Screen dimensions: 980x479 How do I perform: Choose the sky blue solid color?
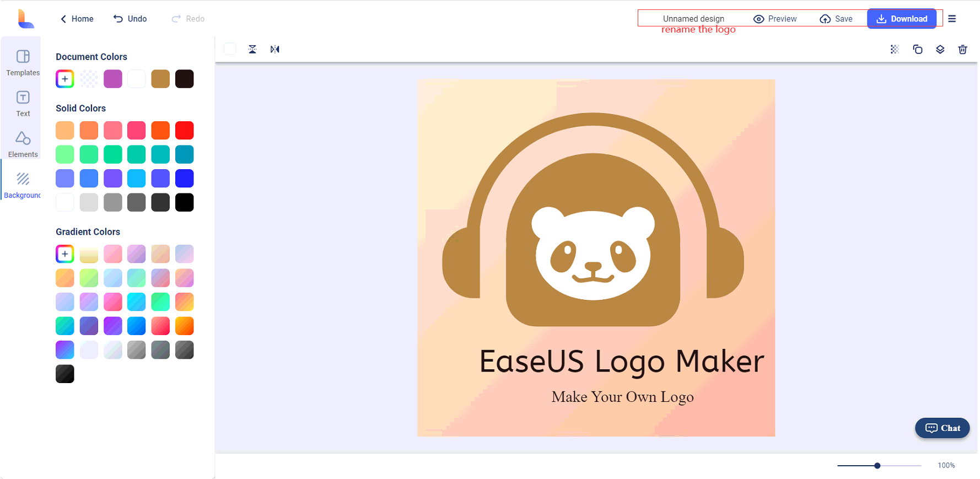pyautogui.click(x=137, y=179)
